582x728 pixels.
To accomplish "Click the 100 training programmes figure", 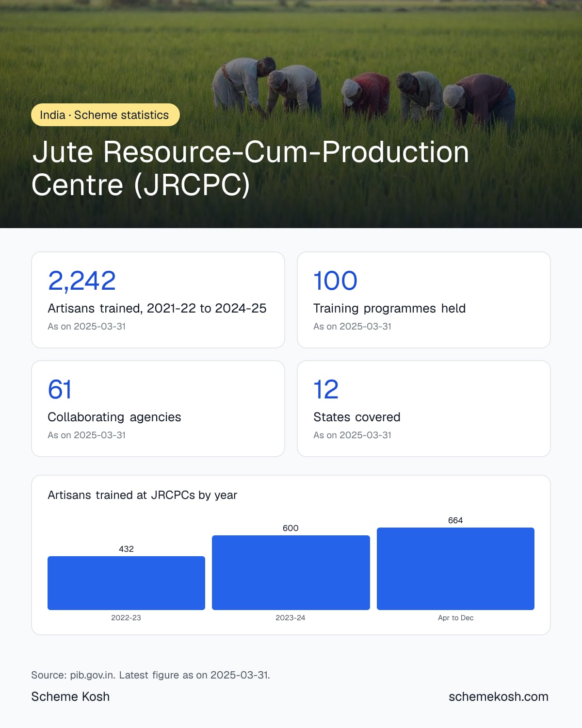I will tap(336, 281).
